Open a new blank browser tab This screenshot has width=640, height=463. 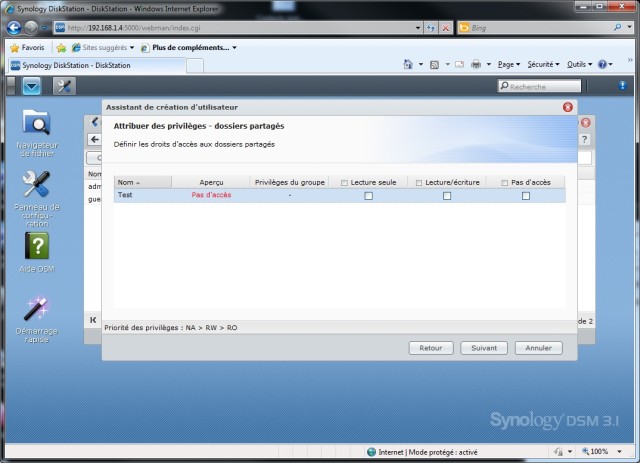[x=195, y=66]
